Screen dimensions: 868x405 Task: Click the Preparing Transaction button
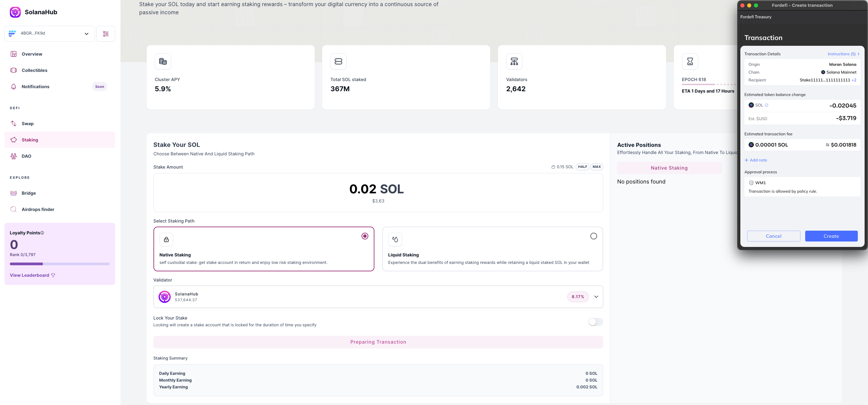click(x=378, y=342)
